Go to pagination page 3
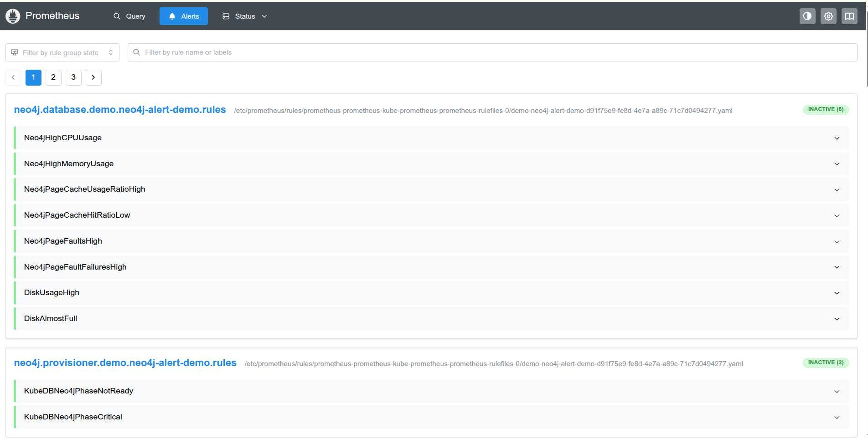Screen dimensions: 868x439 (73, 77)
